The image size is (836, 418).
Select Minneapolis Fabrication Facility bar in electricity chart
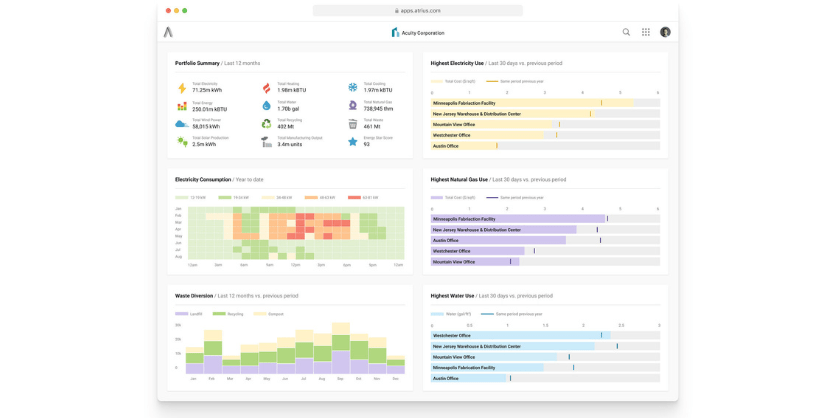tap(532, 103)
